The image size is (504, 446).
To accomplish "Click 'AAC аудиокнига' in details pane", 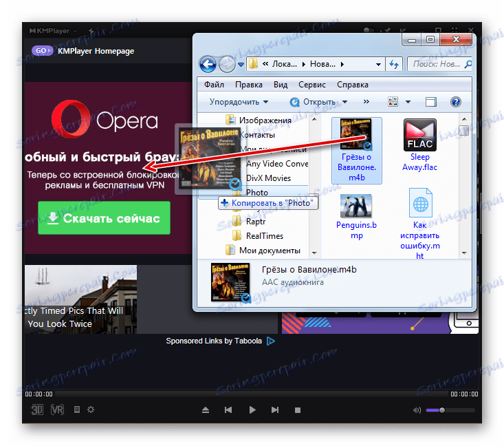I will pyautogui.click(x=292, y=282).
